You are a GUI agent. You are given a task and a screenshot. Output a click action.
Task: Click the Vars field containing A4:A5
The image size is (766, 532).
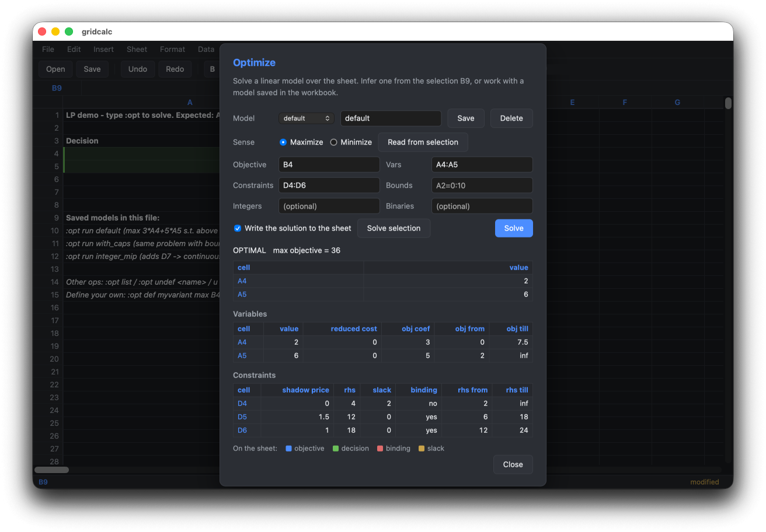(x=482, y=164)
